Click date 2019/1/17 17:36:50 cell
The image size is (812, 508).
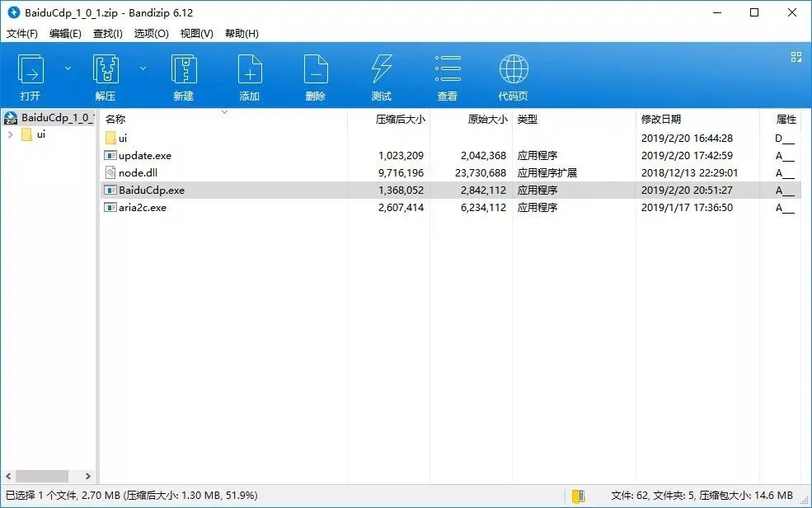pyautogui.click(x=687, y=207)
